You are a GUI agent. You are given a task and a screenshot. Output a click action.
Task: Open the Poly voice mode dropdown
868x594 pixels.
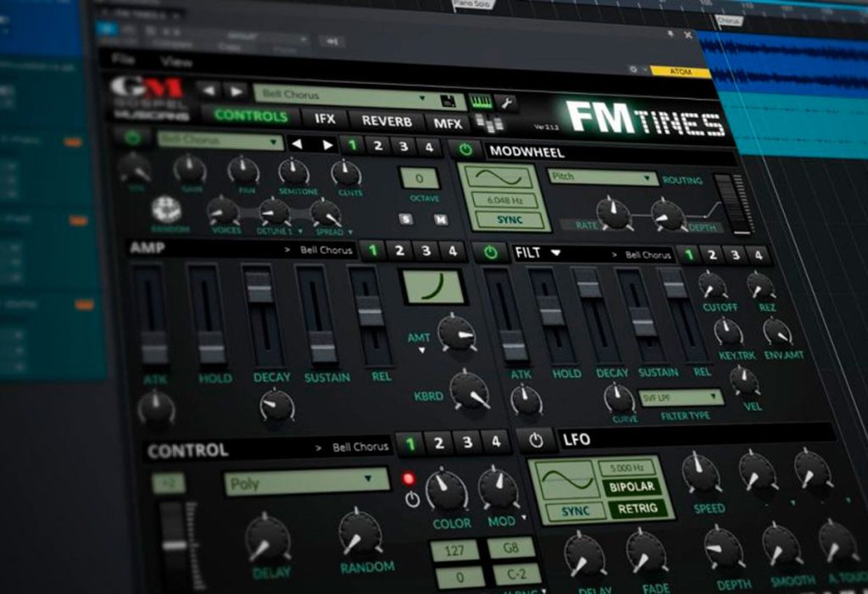306,482
